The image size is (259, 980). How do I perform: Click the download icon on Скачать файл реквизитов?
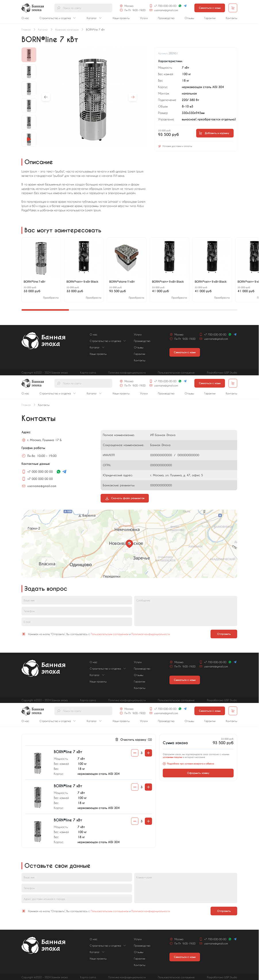(x=107, y=498)
